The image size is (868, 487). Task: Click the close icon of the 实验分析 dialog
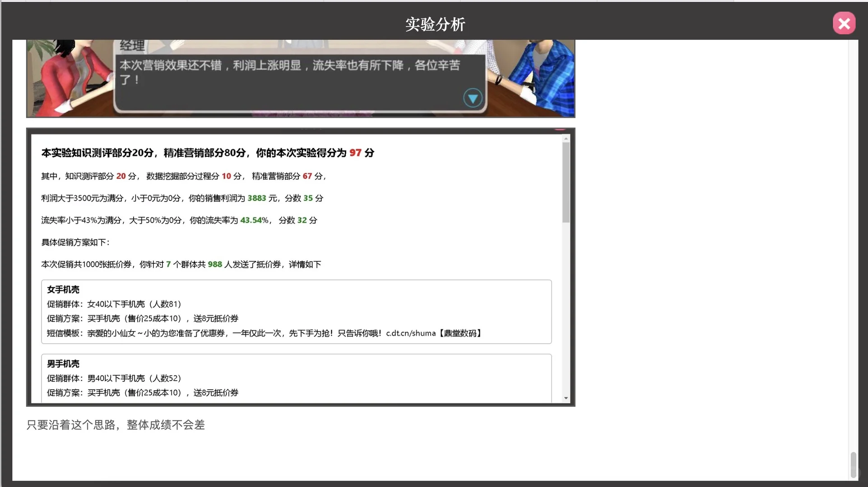[x=844, y=23]
